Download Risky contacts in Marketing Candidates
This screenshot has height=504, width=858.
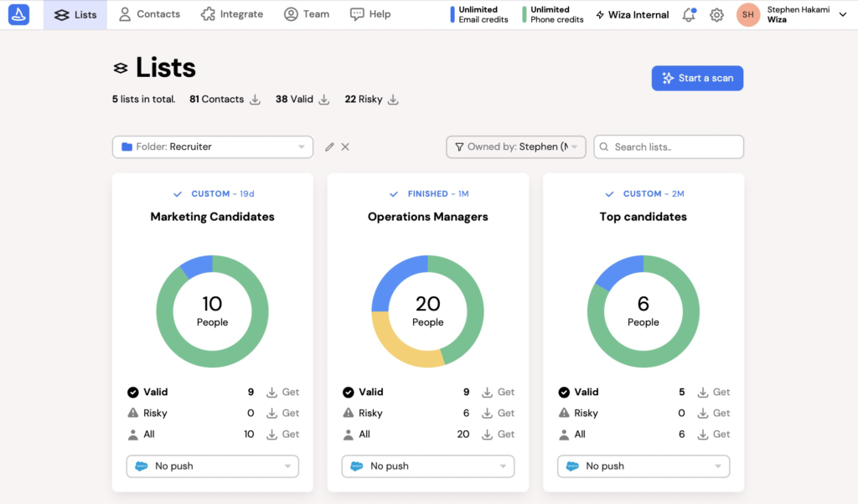272,414
